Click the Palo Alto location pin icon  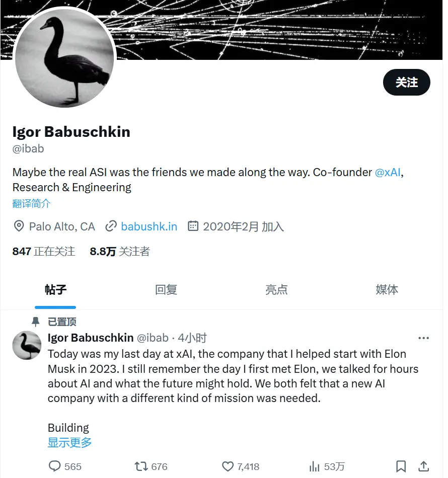click(19, 226)
